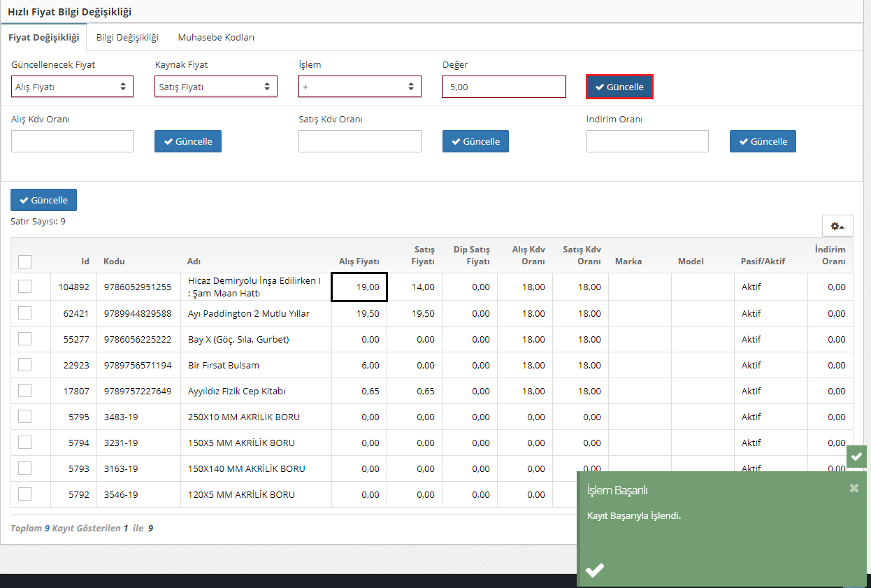Image resolution: width=871 pixels, height=588 pixels.
Task: Tick the checkbox for 120X5 MM AKRİLİK BORU
Action: pyautogui.click(x=25, y=494)
